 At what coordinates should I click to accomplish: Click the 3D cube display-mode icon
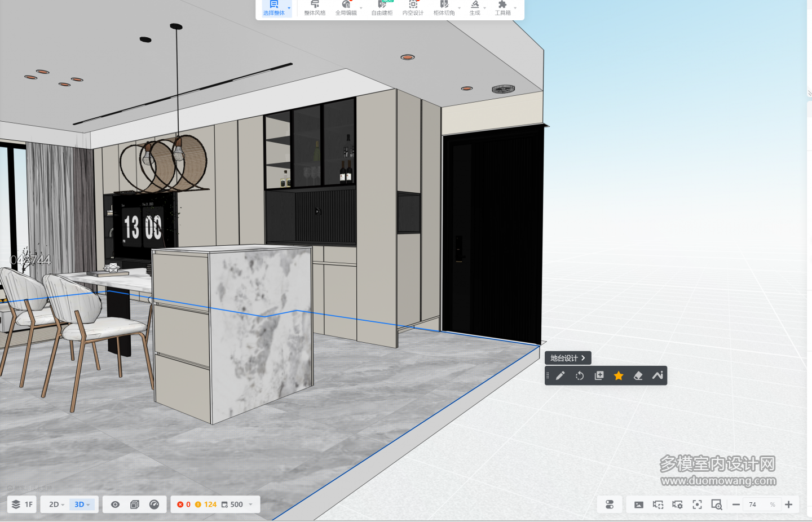coord(134,505)
